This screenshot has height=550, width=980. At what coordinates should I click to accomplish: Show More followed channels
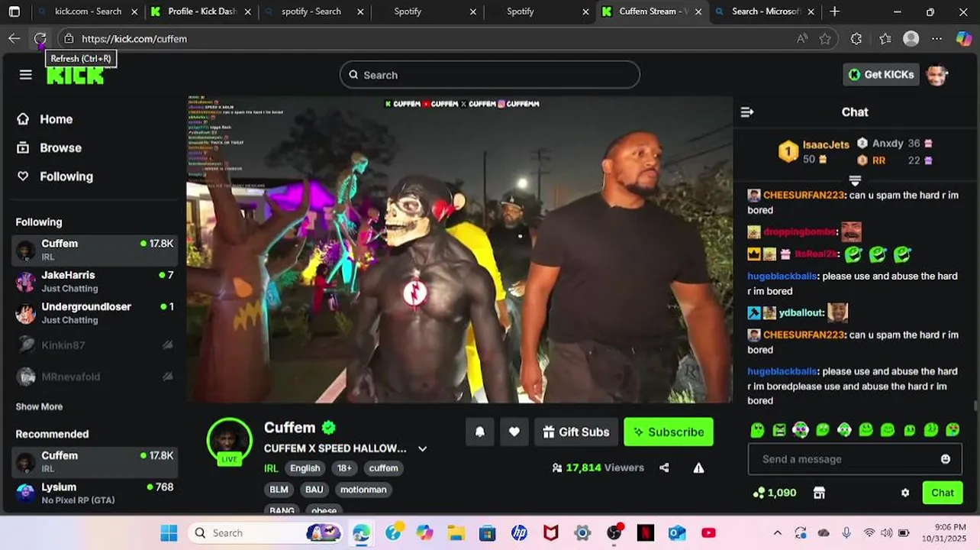(39, 406)
